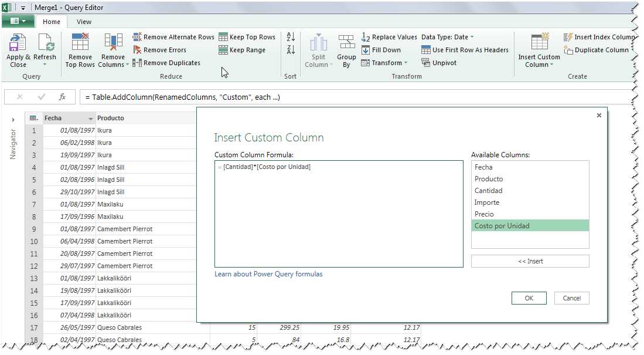Image resolution: width=644 pixels, height=355 pixels.
Task: Switch to the View tab
Action: coord(84,21)
